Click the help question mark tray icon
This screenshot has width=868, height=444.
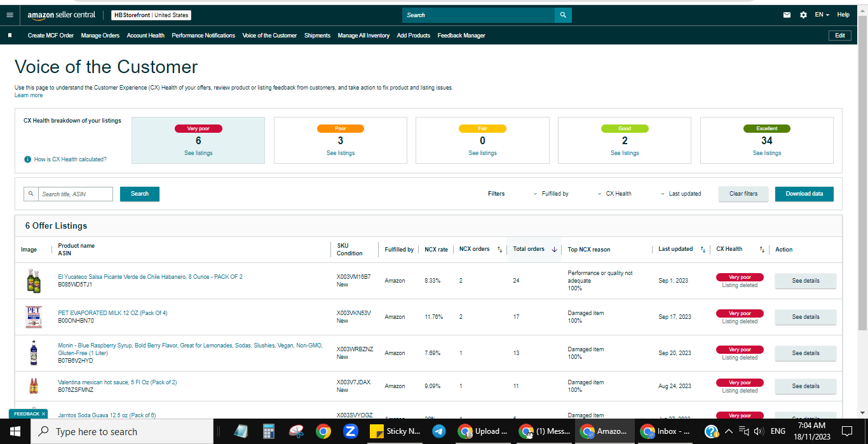712,431
